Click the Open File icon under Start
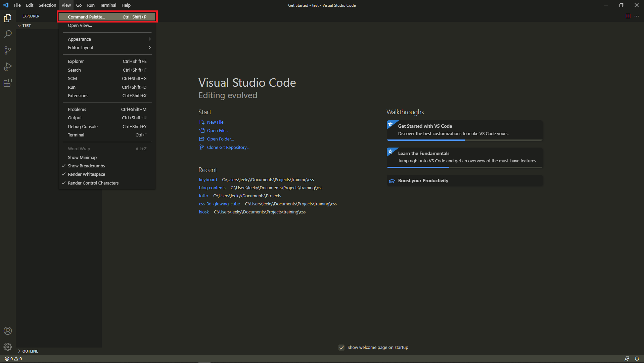Viewport: 644px width, 363px height. 201,130
